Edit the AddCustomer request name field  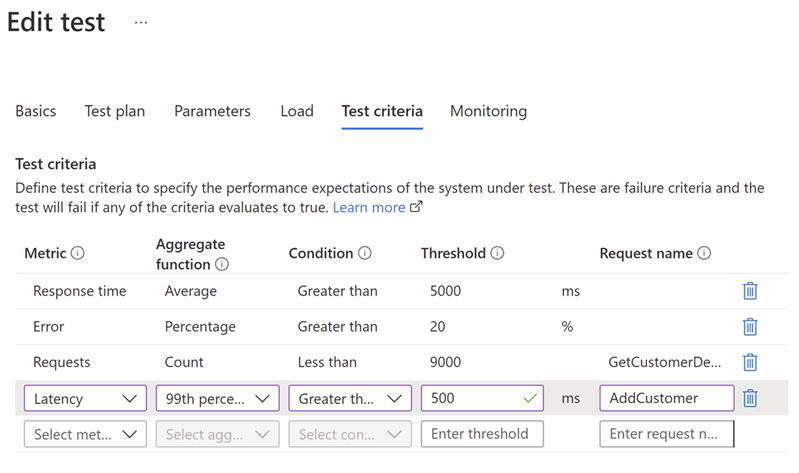click(x=666, y=398)
